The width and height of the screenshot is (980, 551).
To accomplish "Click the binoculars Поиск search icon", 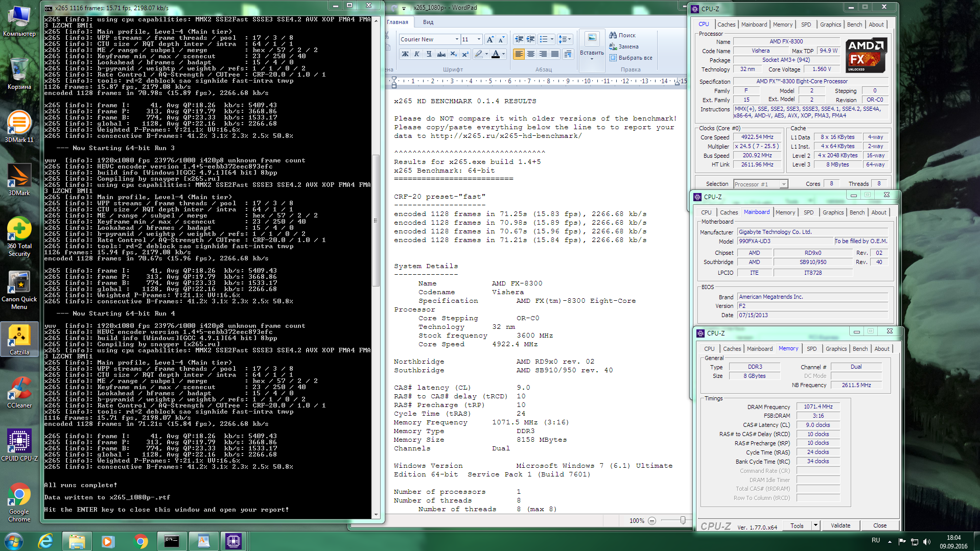I will 613,35.
